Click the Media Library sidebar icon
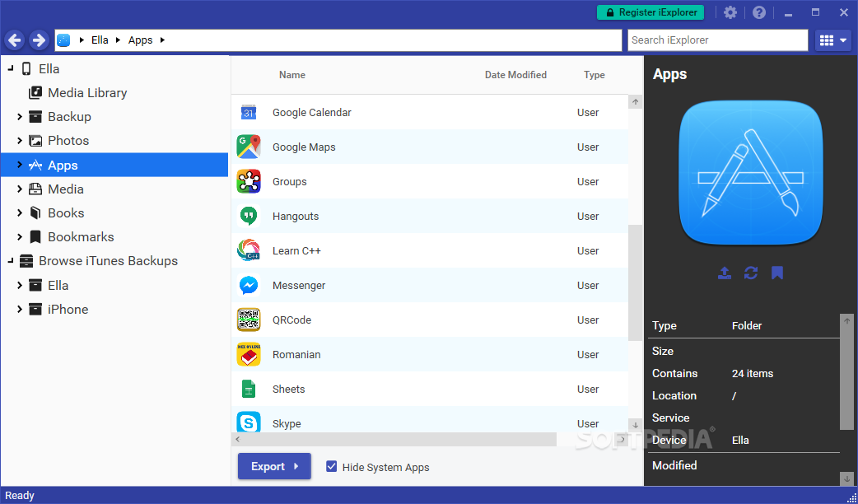Screen dimensions: 858x504 coord(35,92)
